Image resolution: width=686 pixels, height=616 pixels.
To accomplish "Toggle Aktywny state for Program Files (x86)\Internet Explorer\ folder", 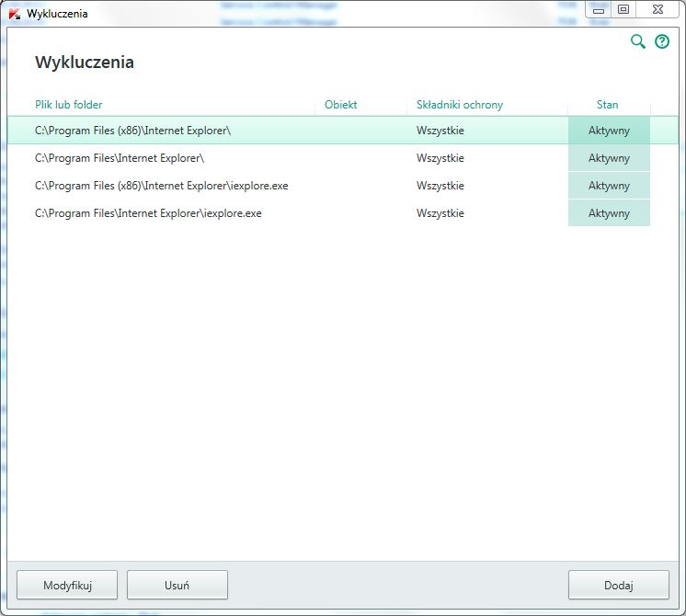I will click(609, 131).
